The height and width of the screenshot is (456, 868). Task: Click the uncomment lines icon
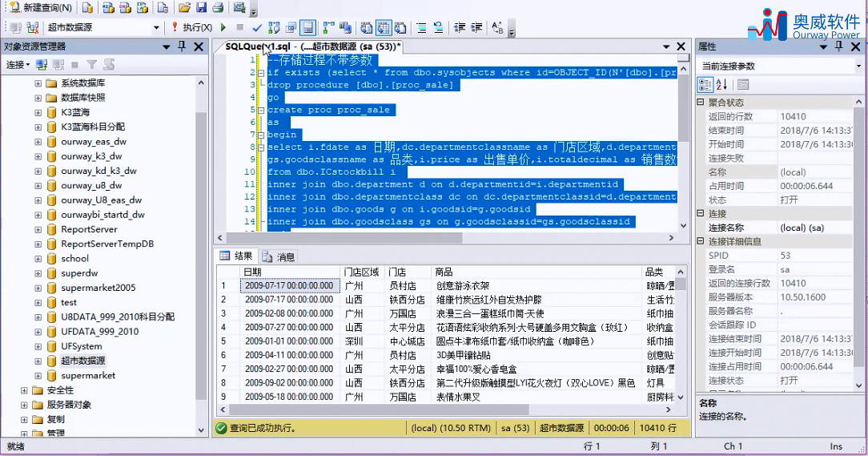439,27
